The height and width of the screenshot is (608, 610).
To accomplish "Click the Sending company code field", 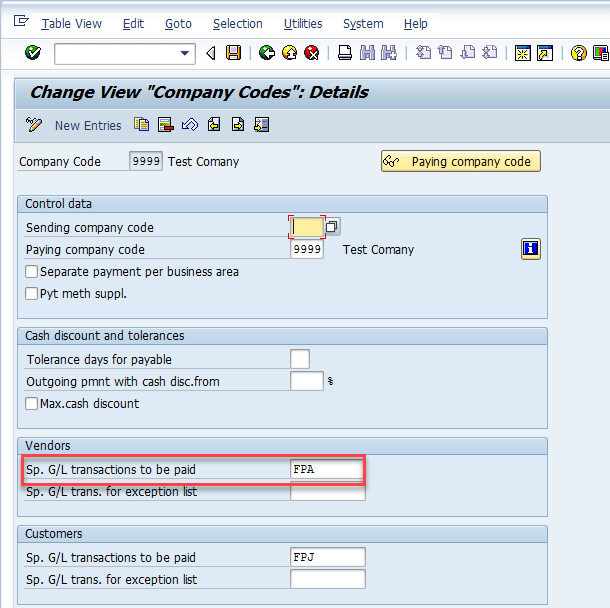I will pyautogui.click(x=307, y=227).
